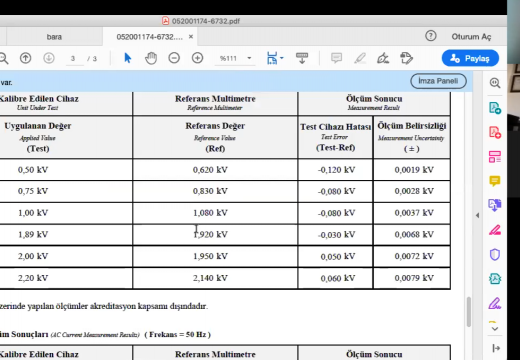The image size is (520, 360).
Task: Click the 1,080 kV reference cell
Action: pyautogui.click(x=215, y=213)
